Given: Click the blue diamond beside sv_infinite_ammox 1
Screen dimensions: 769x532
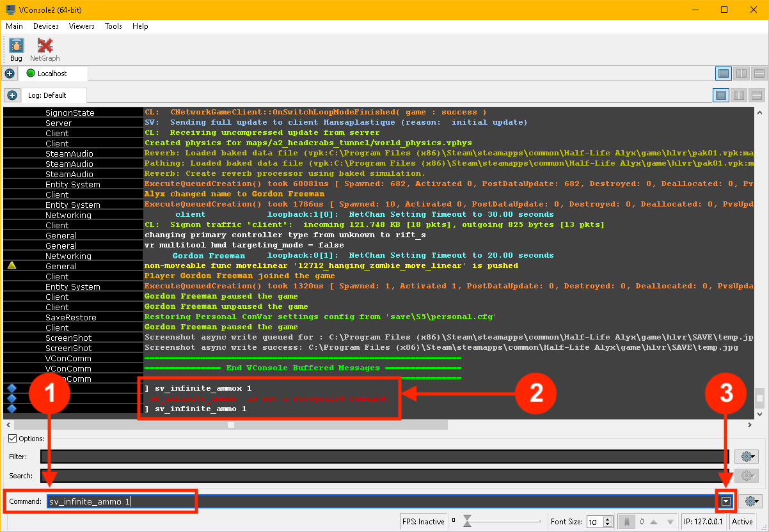Looking at the screenshot, I should pos(12,388).
